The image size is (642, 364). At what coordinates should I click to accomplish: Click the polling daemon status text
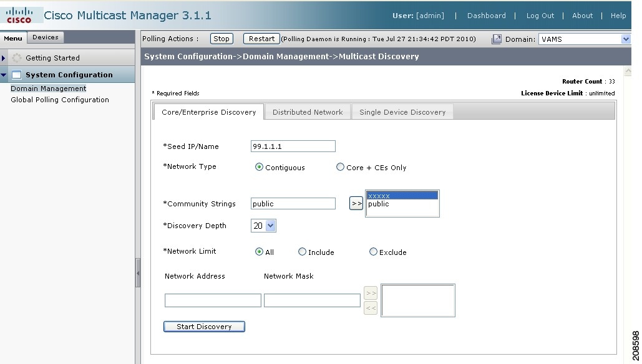pos(378,39)
